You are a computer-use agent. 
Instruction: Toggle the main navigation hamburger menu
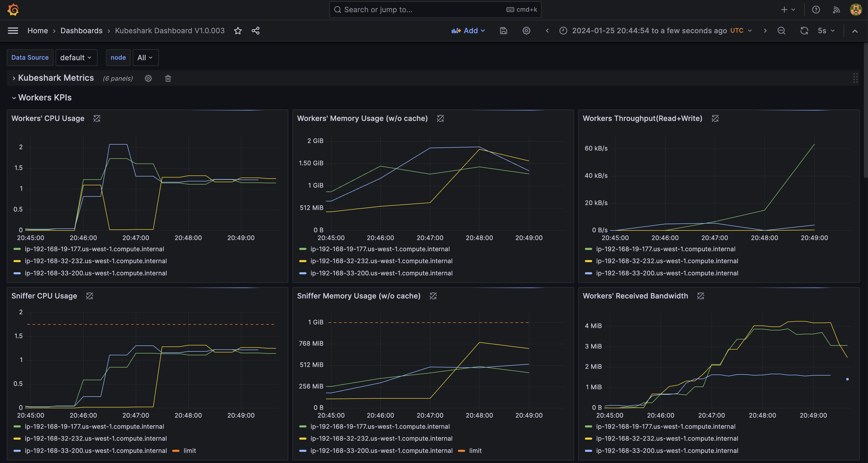click(13, 31)
